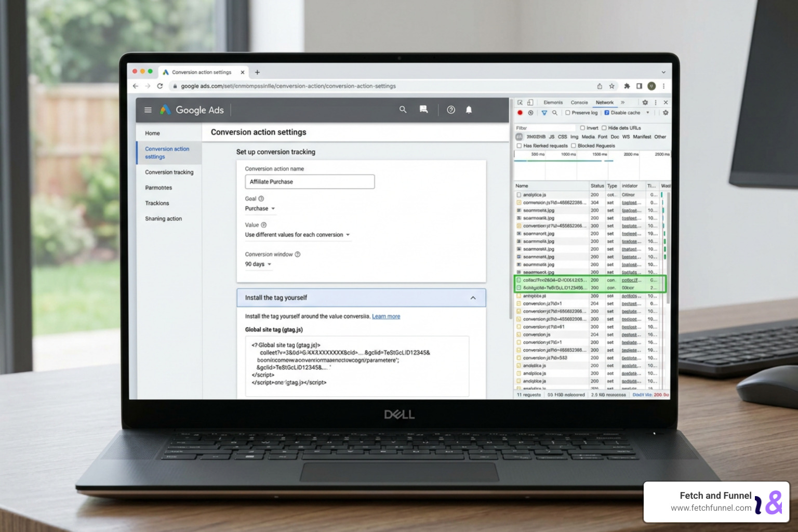Tick the Blocked Requests checkbox

point(574,146)
